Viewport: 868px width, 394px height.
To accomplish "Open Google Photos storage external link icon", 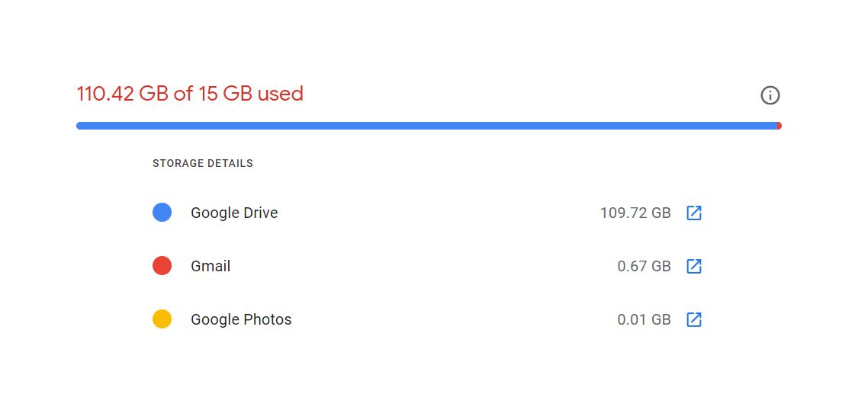I will [x=693, y=319].
